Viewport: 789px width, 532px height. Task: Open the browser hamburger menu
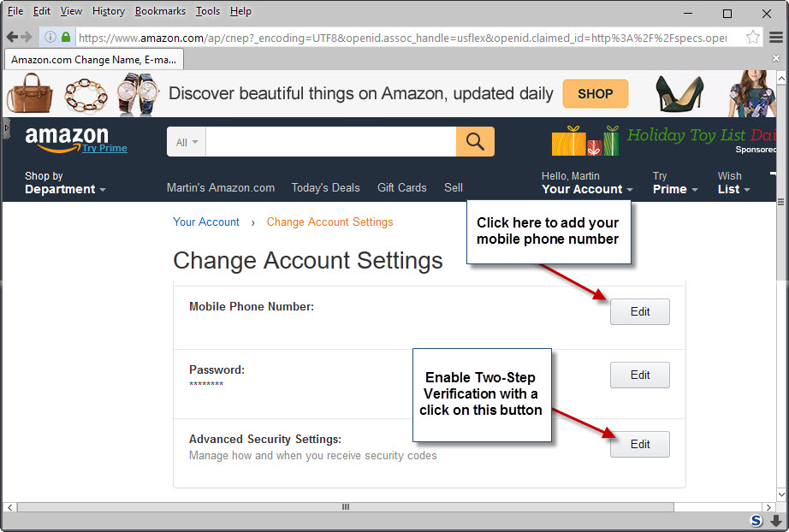pyautogui.click(x=776, y=37)
